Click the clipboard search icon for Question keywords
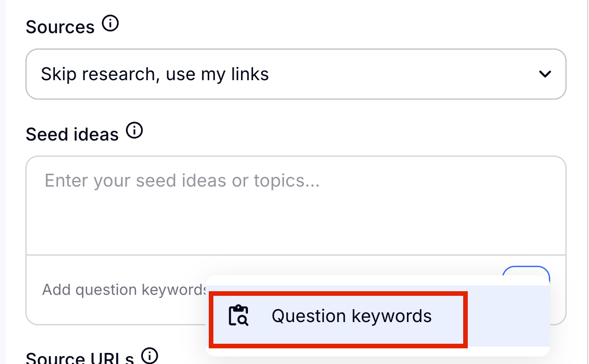Image resolution: width=589 pixels, height=364 pixels. (x=239, y=316)
